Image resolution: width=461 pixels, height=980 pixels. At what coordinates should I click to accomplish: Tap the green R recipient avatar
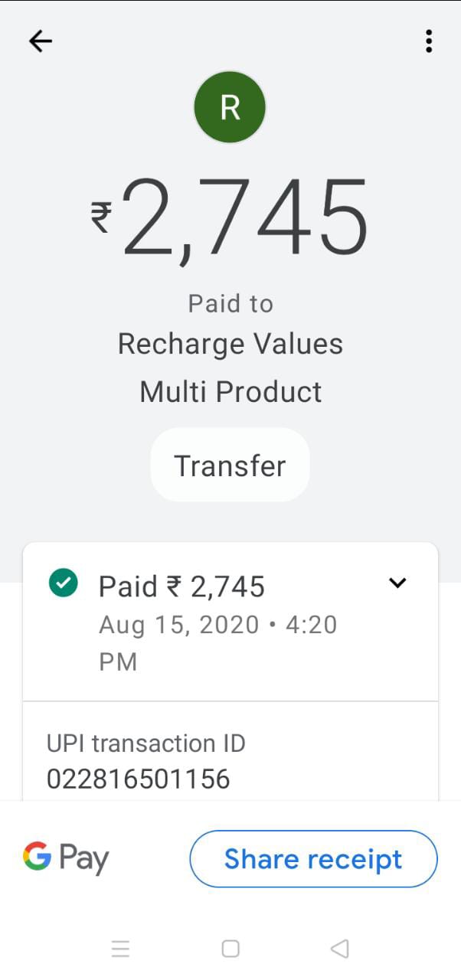[x=230, y=108]
